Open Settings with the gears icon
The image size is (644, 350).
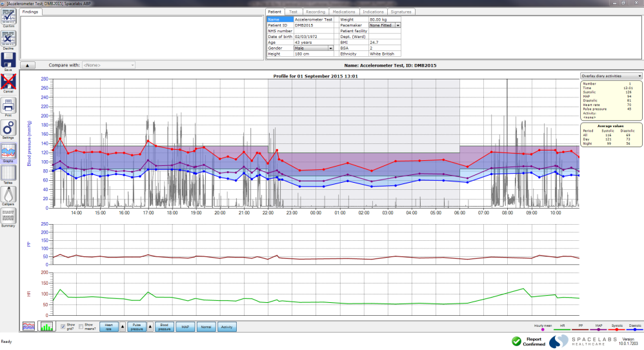tap(8, 127)
